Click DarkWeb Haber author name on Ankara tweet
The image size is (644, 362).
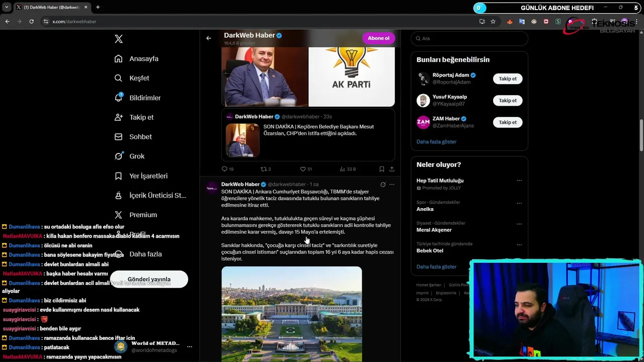[x=240, y=185]
